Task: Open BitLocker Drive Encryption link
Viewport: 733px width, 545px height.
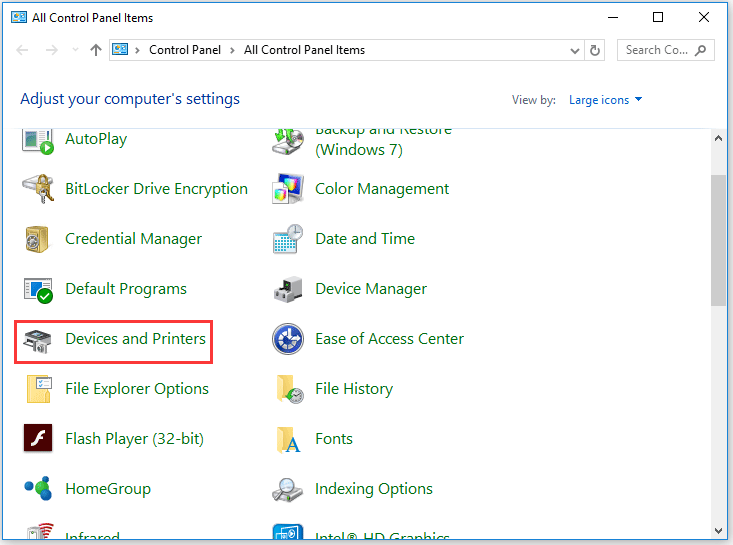Action: point(157,189)
